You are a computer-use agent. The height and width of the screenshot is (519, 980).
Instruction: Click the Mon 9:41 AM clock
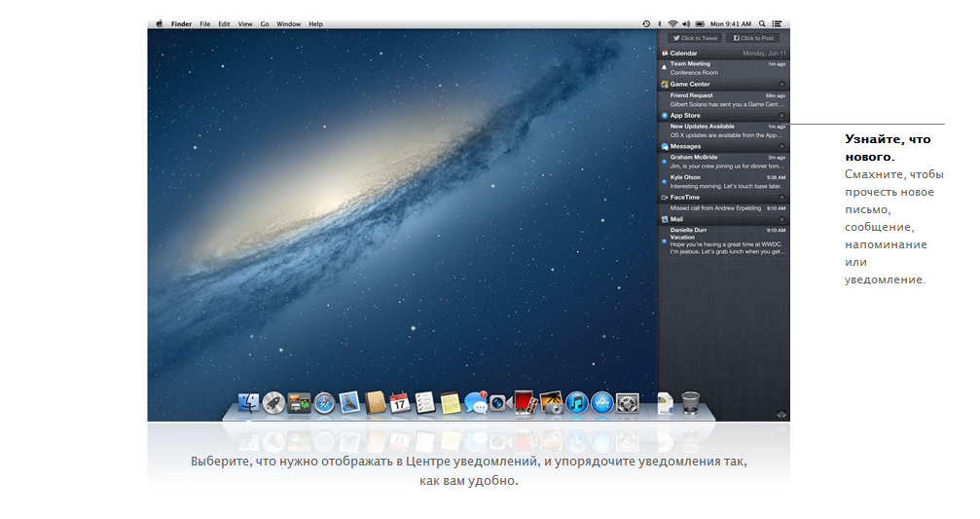(x=731, y=23)
